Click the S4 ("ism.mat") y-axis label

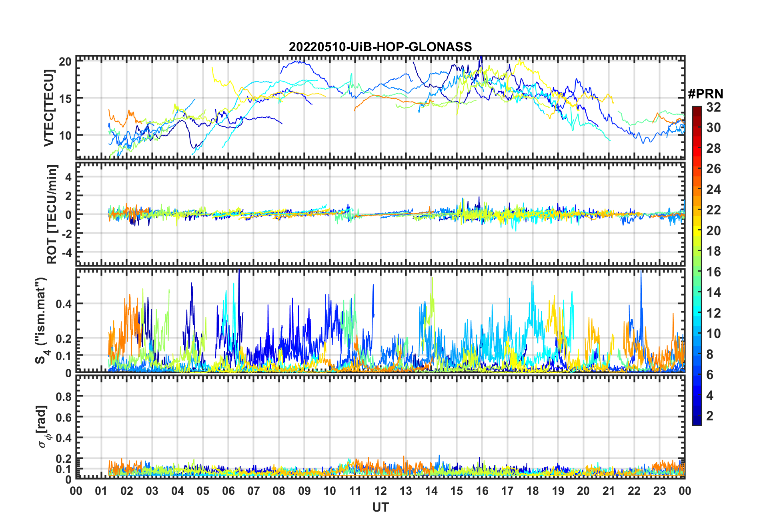coord(42,321)
